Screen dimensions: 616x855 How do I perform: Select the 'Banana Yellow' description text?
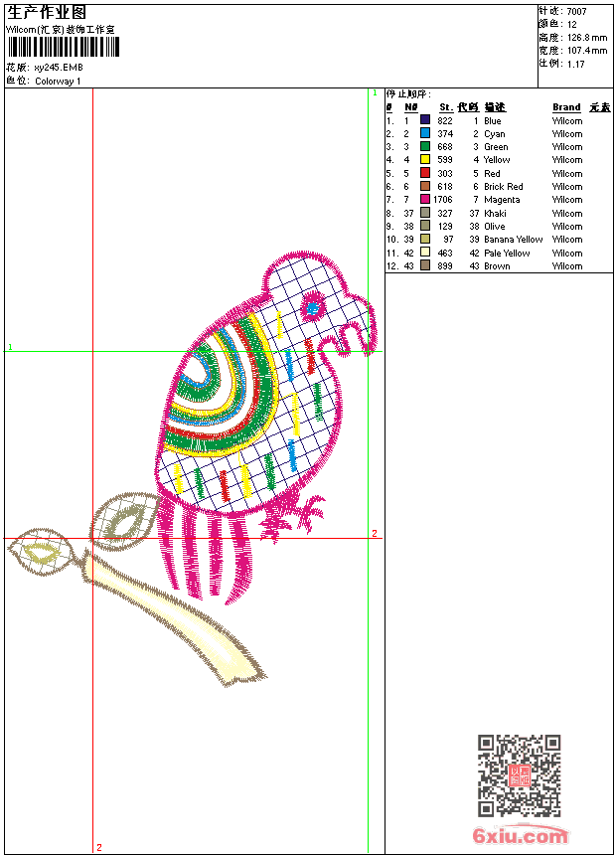(x=514, y=240)
